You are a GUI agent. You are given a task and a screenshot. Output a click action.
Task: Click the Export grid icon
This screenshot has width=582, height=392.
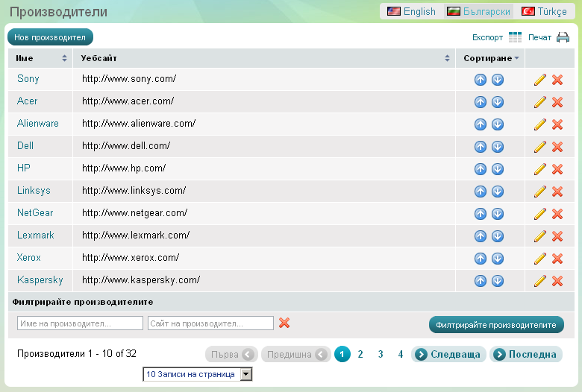click(515, 37)
